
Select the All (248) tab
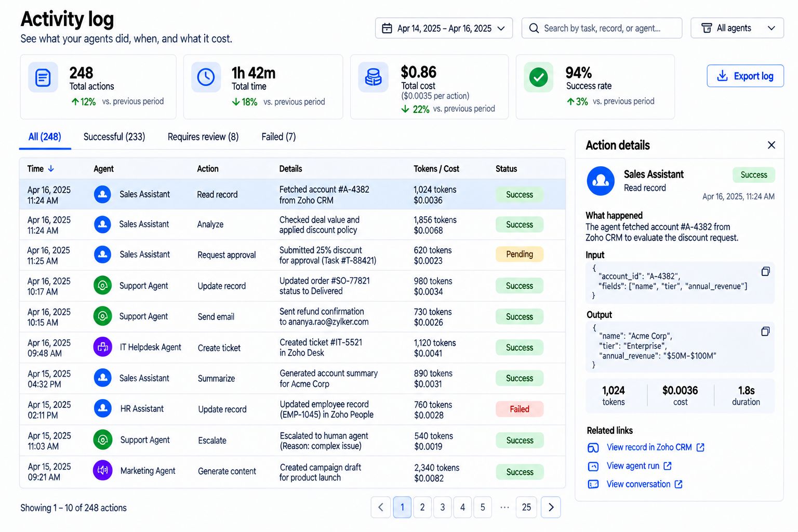click(45, 137)
